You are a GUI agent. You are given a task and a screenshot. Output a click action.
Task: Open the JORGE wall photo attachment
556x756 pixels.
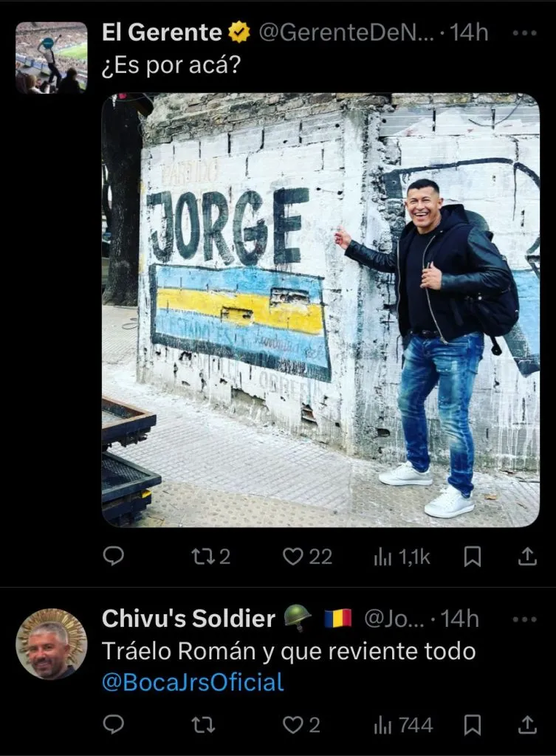coord(320,310)
